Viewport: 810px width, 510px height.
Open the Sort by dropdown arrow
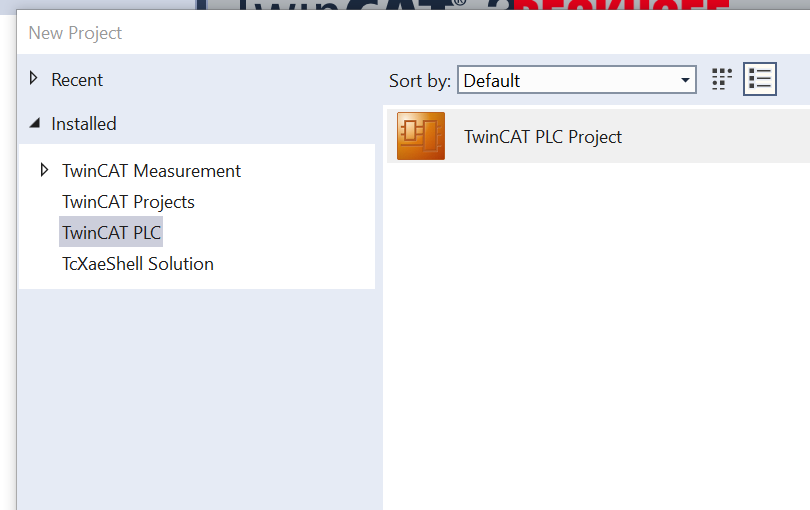pyautogui.click(x=685, y=80)
